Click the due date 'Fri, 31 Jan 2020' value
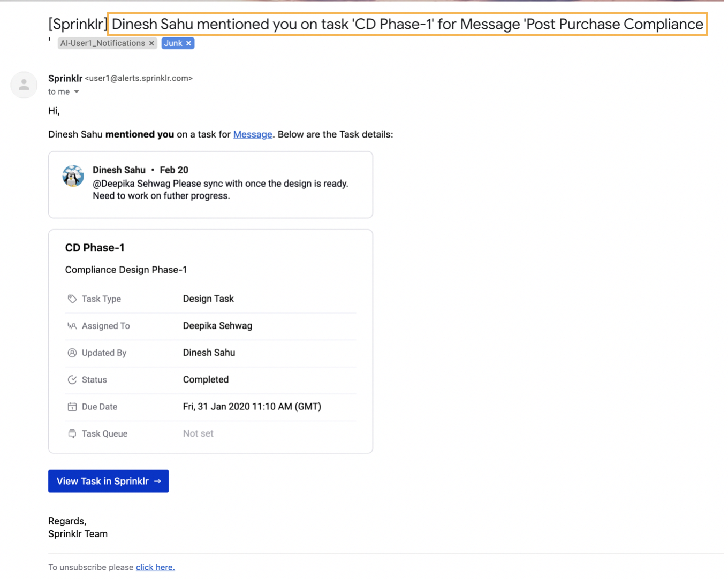 [x=252, y=407]
